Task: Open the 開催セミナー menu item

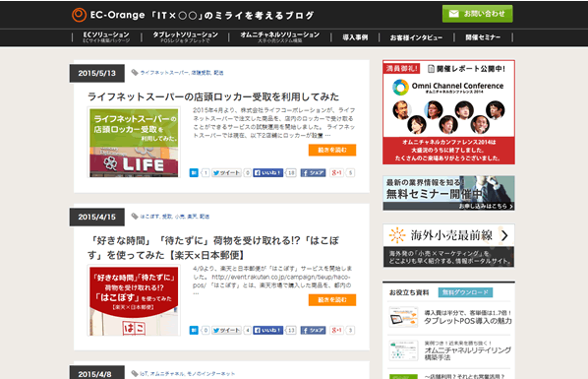Action: coord(483,37)
